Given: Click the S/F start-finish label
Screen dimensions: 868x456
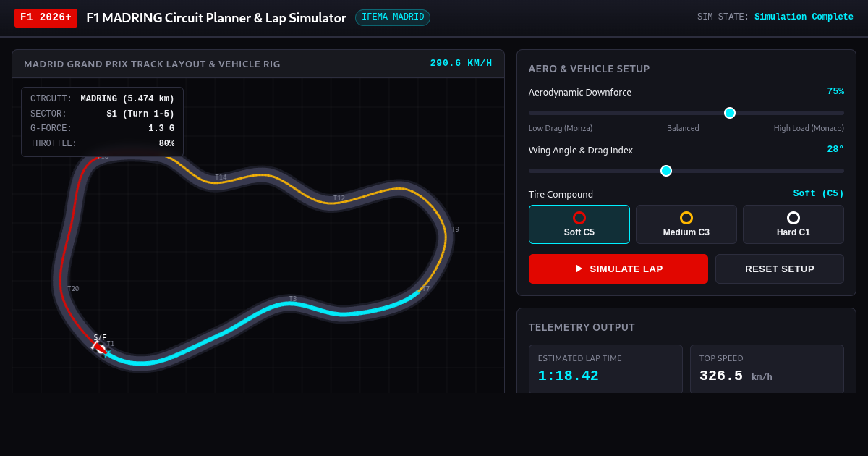Looking at the screenshot, I should click(x=100, y=338).
